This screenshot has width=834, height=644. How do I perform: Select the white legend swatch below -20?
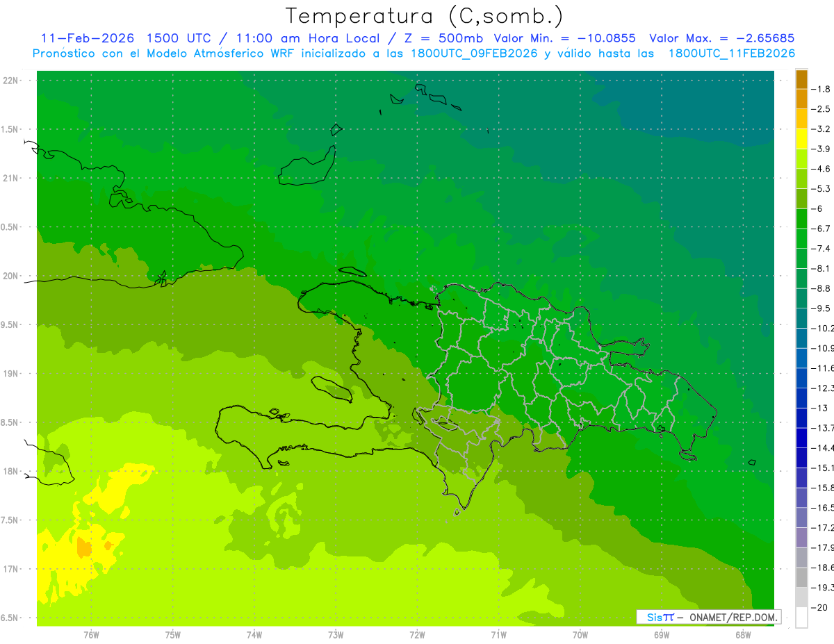[801, 617]
